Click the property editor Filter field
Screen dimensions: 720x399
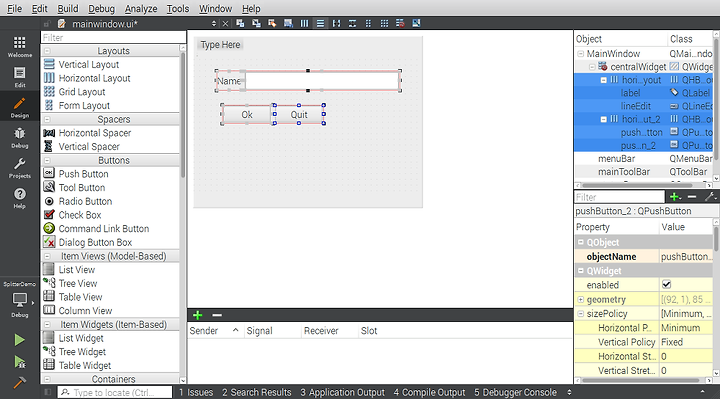tap(619, 197)
